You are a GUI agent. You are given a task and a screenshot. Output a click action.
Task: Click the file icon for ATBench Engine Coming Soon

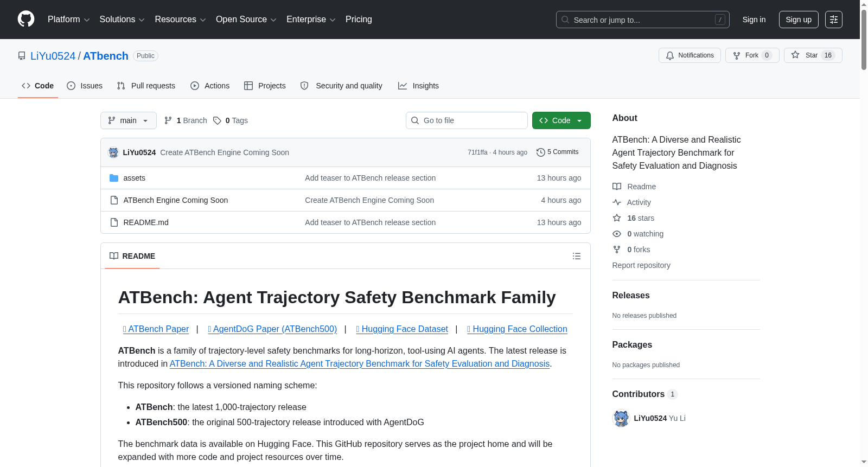click(114, 200)
